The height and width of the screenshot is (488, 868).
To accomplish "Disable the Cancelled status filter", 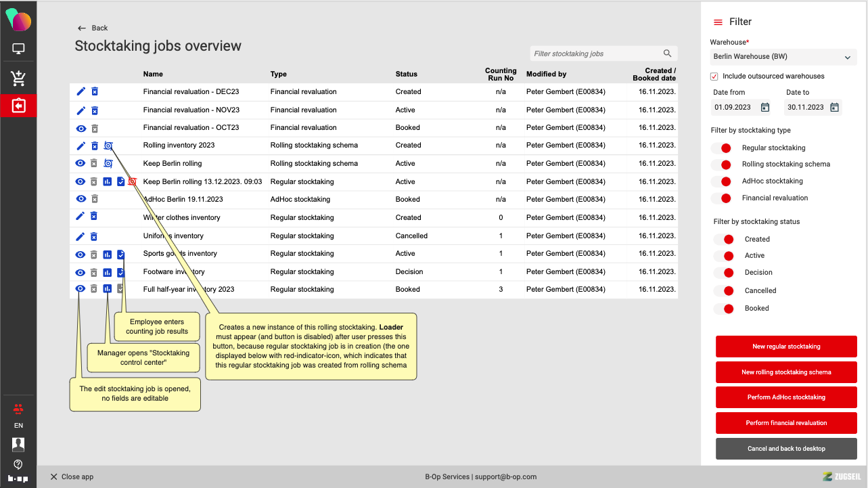I will coord(725,290).
